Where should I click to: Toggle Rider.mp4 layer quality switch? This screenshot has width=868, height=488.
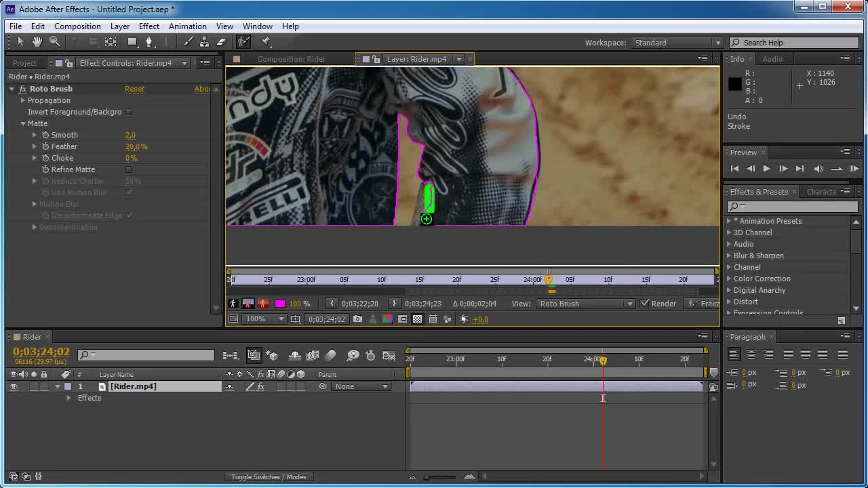pos(250,386)
